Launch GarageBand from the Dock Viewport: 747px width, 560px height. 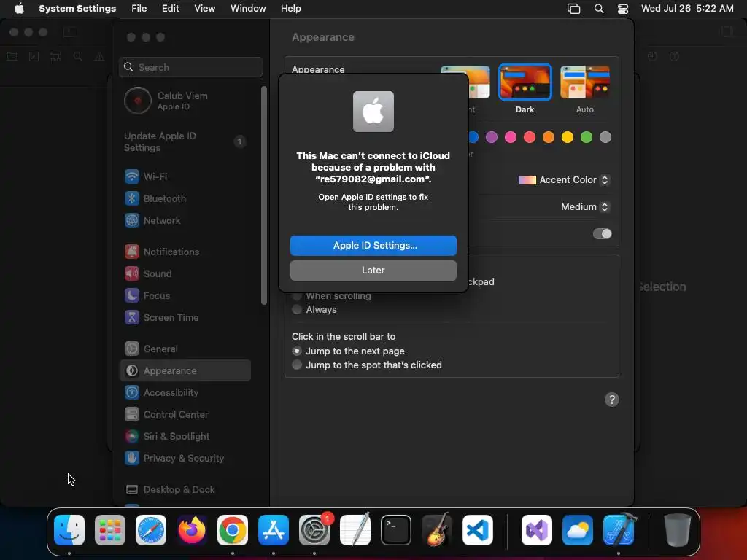(436, 530)
